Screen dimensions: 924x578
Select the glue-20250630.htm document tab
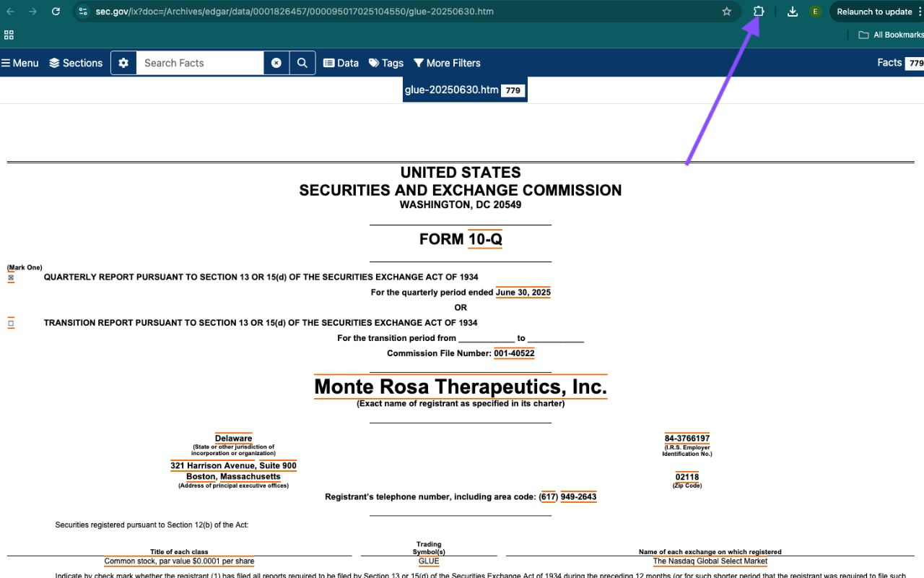pos(452,90)
